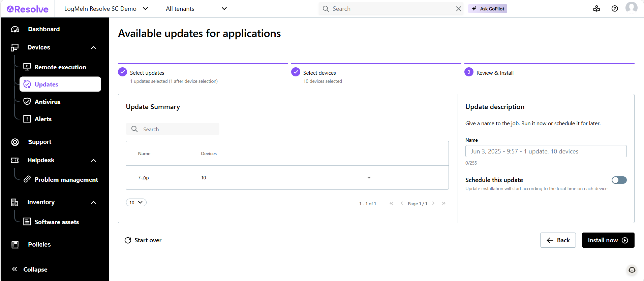Open the All tenants dropdown
The width and height of the screenshot is (644, 281).
tap(196, 9)
